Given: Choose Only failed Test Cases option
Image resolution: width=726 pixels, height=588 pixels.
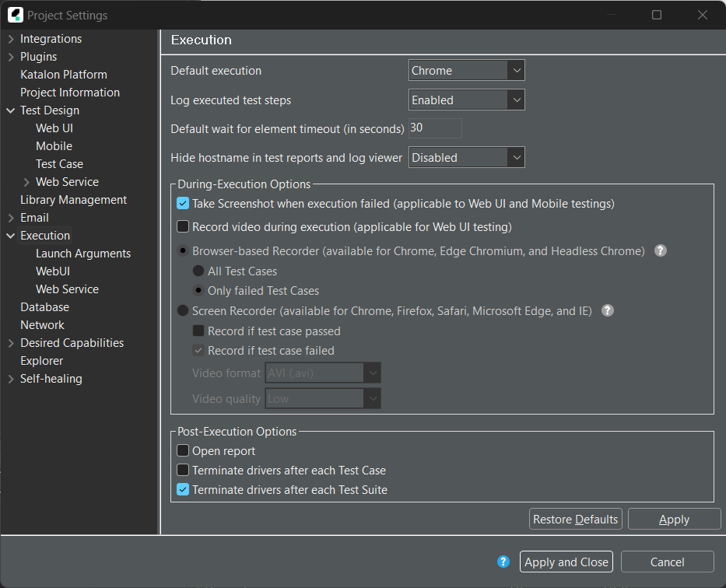Looking at the screenshot, I should (198, 291).
